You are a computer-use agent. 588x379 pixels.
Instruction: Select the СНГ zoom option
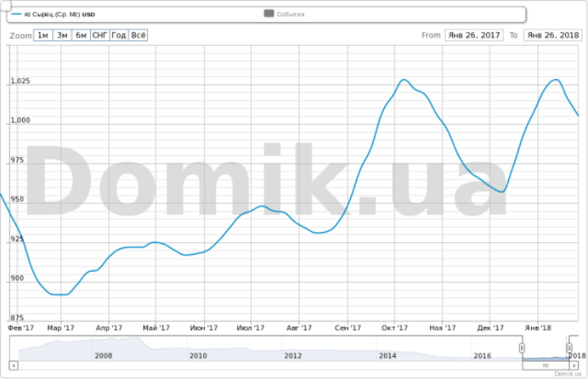tap(100, 36)
